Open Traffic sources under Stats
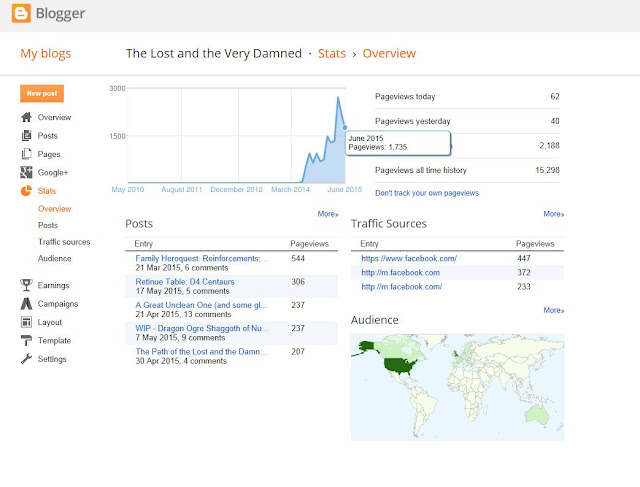Image resolution: width=640 pixels, height=487 pixels. (64, 242)
